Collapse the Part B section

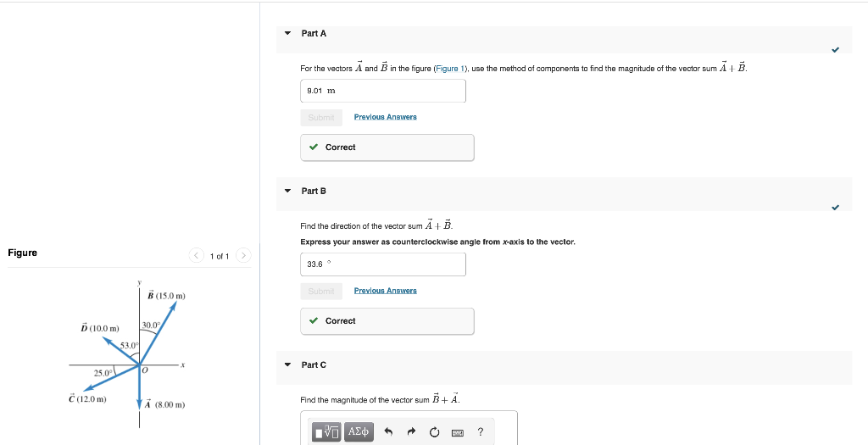coord(288,192)
